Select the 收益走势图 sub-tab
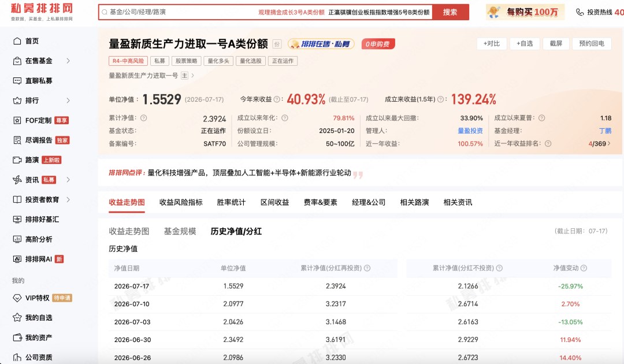The image size is (624, 364). 129,231
